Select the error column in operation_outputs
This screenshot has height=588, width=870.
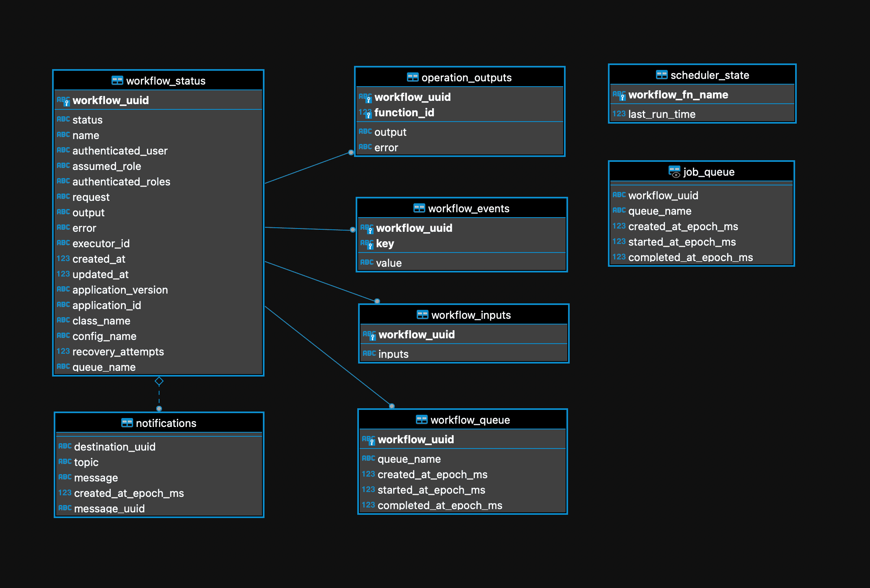point(387,147)
